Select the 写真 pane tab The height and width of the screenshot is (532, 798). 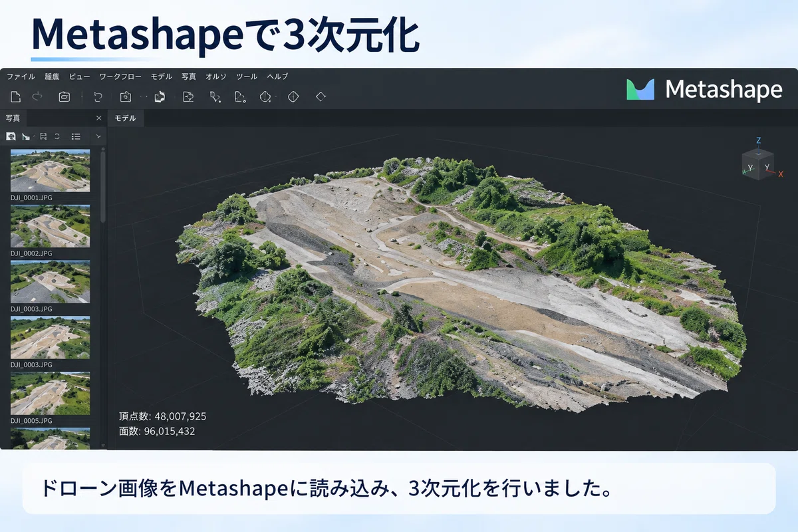click(x=13, y=118)
